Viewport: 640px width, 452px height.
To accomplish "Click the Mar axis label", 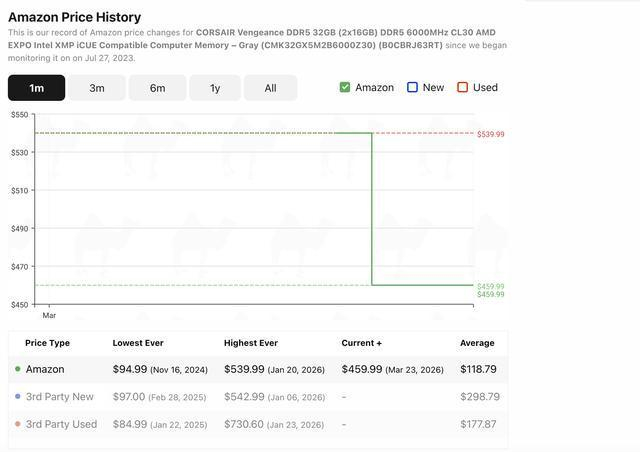I will (49, 315).
